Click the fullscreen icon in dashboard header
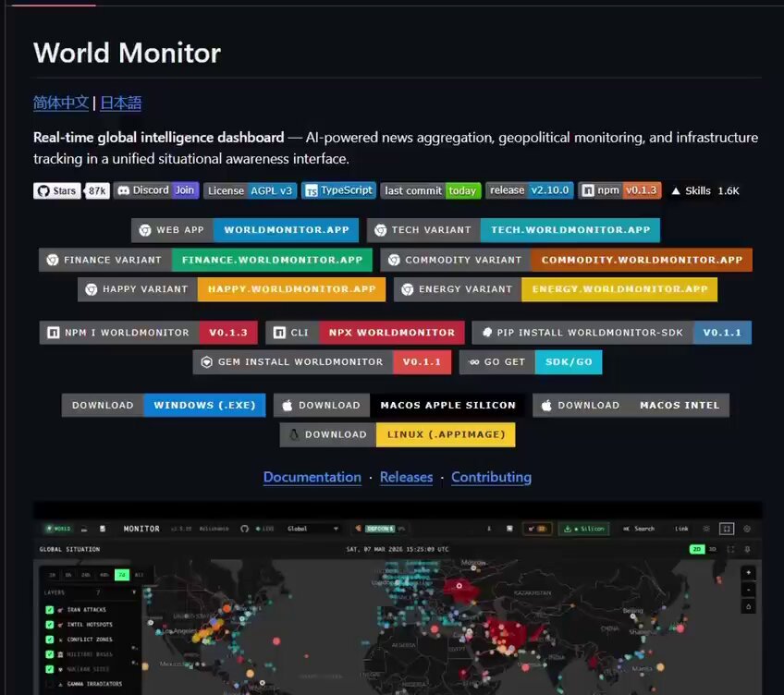Screen dimensions: 784x695 click(727, 529)
